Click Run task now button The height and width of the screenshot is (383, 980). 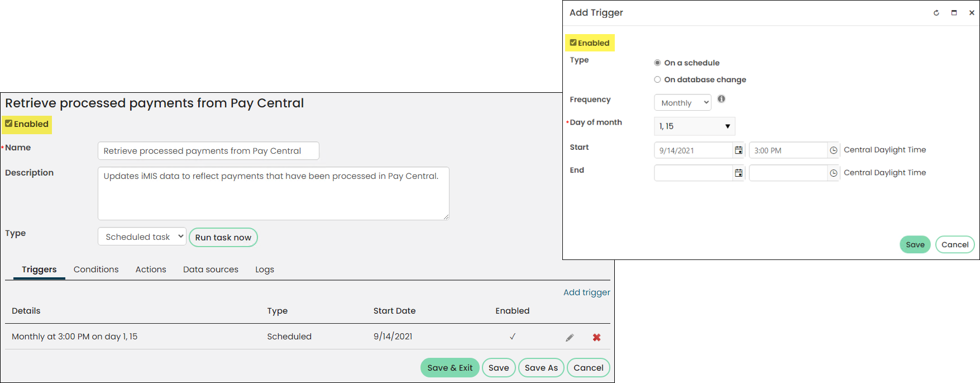click(x=223, y=237)
